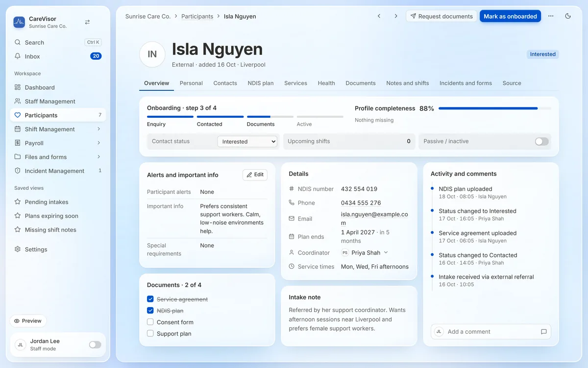Uncheck the NDIS plan document checkbox
The image size is (588, 368).
(150, 311)
